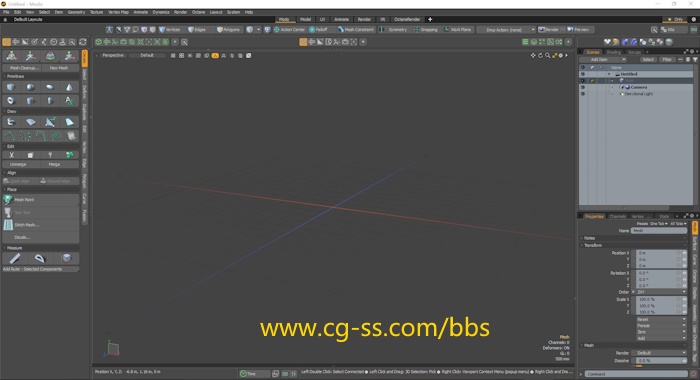Viewport: 700px width, 380px height.
Task: Select the Protractor measure tool
Action: pos(40,258)
